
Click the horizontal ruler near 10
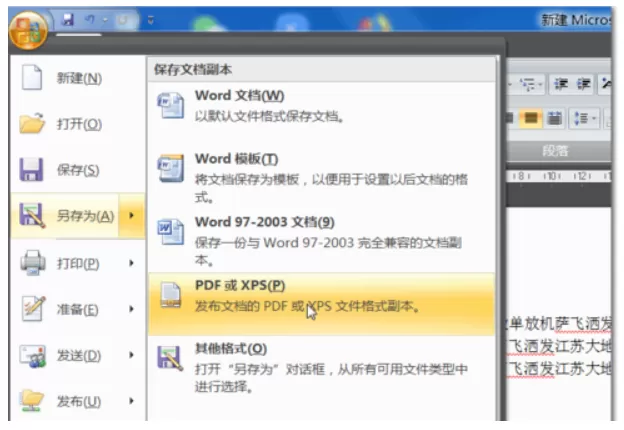(x=551, y=176)
